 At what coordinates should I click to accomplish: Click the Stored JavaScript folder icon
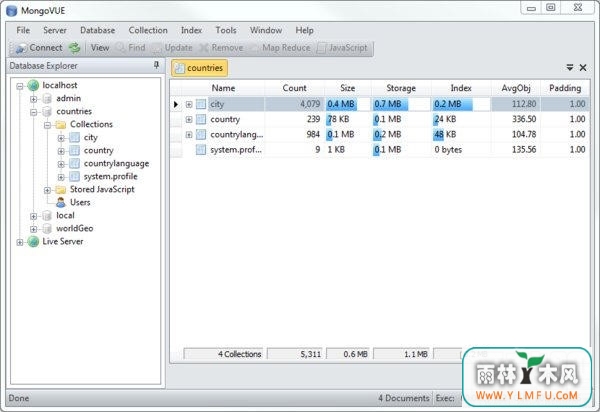tap(60, 190)
